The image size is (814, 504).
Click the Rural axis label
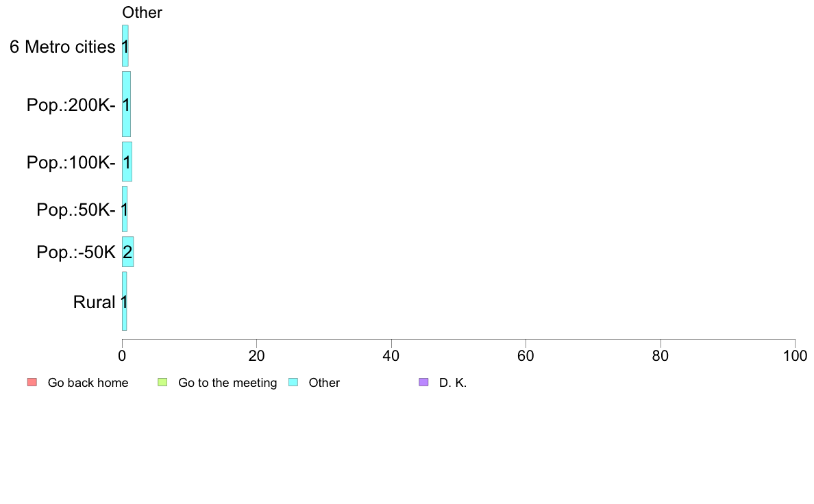94,302
